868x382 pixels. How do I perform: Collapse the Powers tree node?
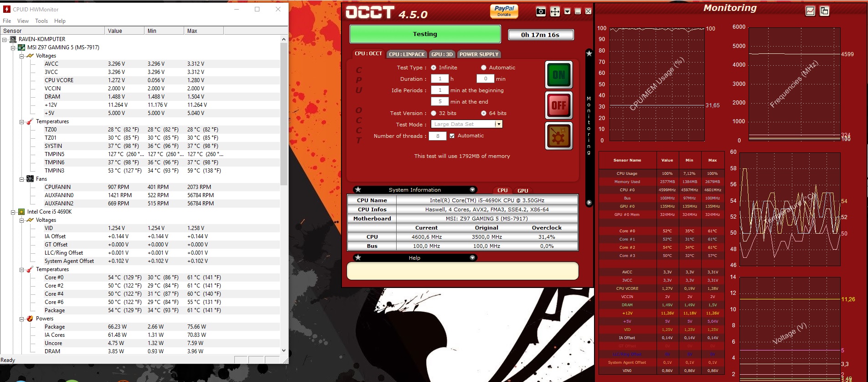pyautogui.click(x=21, y=319)
